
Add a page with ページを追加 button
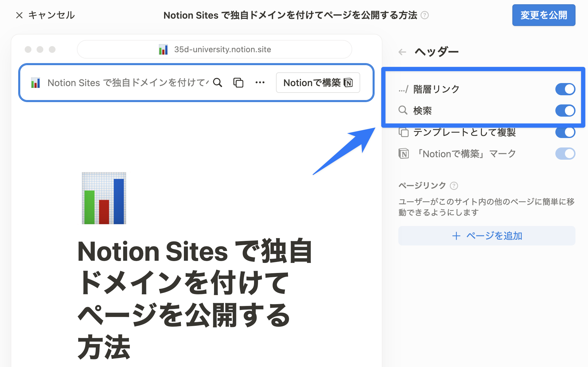coord(487,236)
